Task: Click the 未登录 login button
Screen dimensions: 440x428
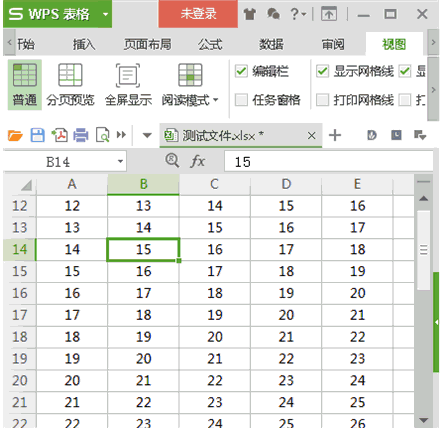Action: coord(198,14)
